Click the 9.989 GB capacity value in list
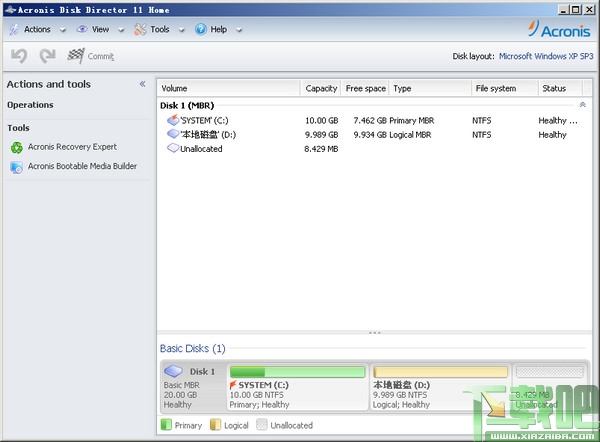Image resolution: width=600 pixels, height=442 pixels. pyautogui.click(x=321, y=135)
